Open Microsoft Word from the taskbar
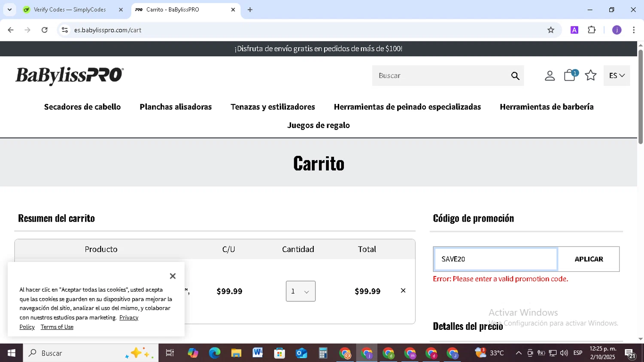Viewport: 644px width, 362px height. pos(258,353)
